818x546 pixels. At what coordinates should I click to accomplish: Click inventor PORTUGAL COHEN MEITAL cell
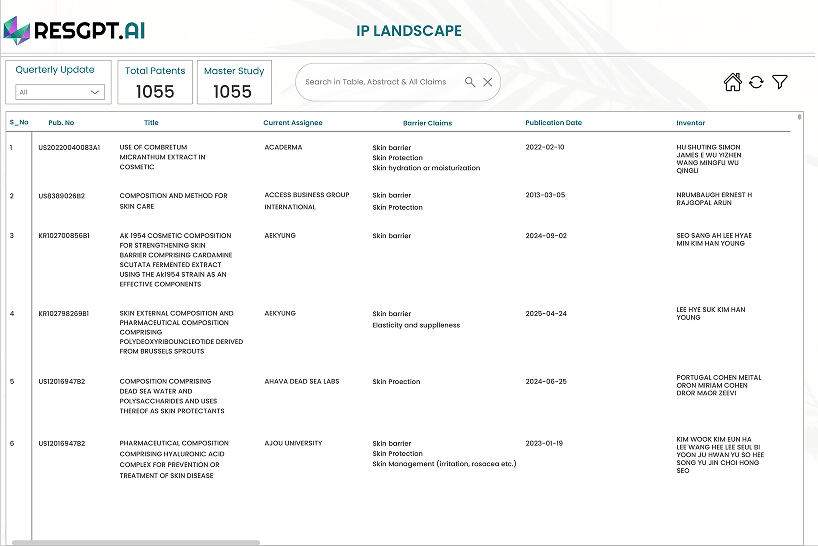(x=719, y=385)
